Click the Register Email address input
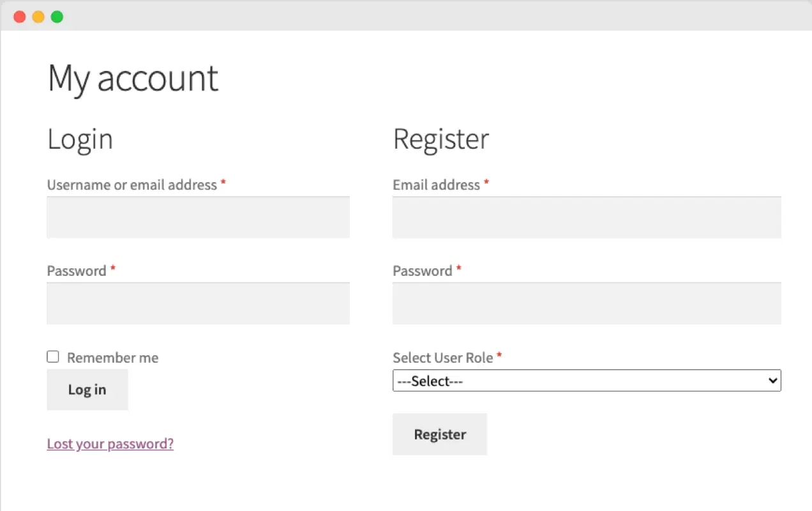This screenshot has width=812, height=511. 586,218
